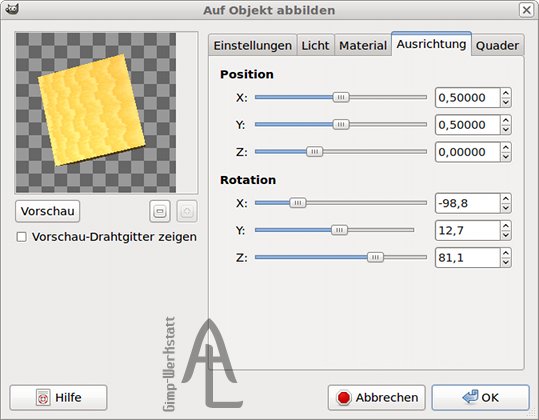Click the zoom out preview icon

[x=160, y=211]
